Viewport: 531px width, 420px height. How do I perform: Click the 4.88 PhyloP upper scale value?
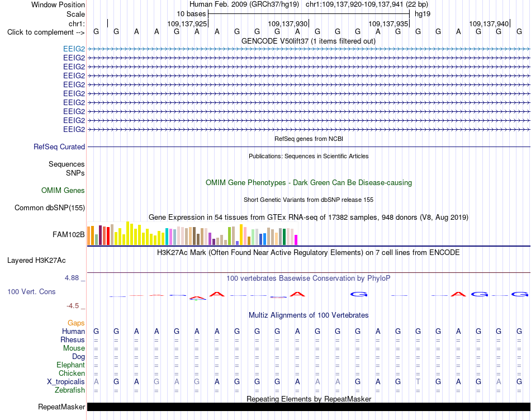[x=72, y=278]
